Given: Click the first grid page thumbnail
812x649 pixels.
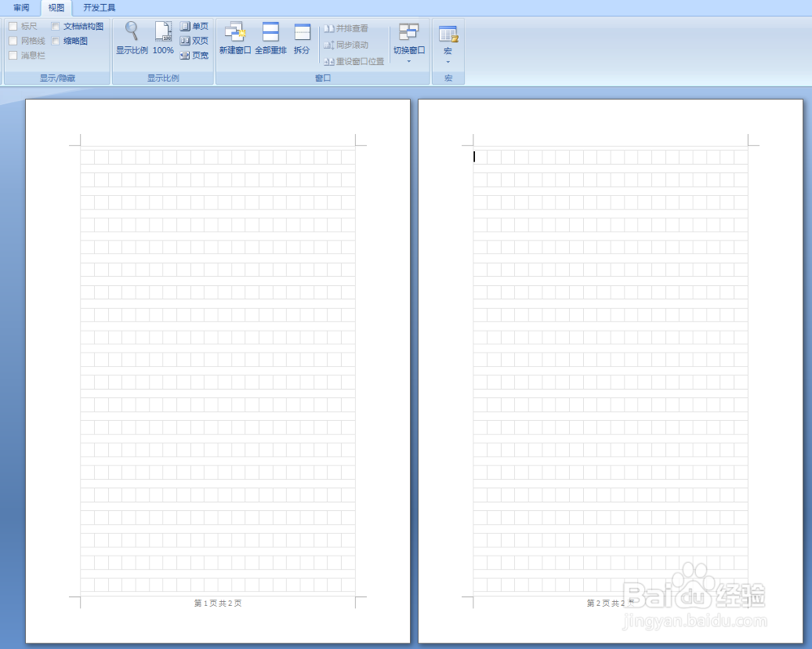Looking at the screenshot, I should click(218, 371).
